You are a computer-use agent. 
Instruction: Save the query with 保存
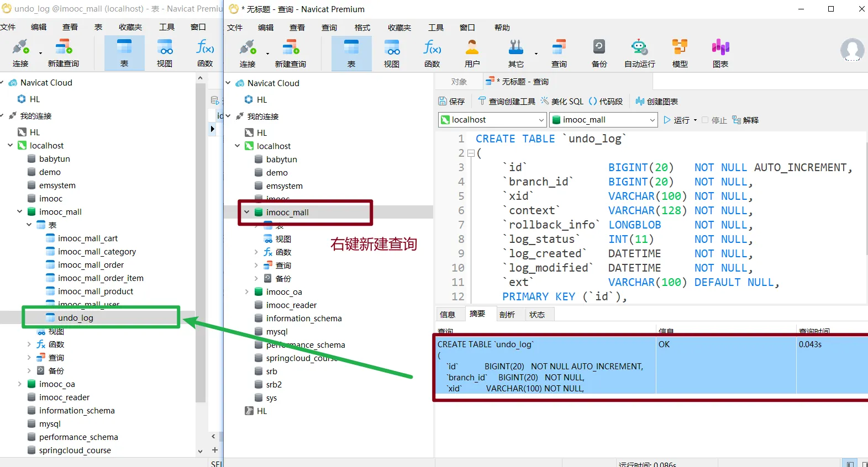451,102
